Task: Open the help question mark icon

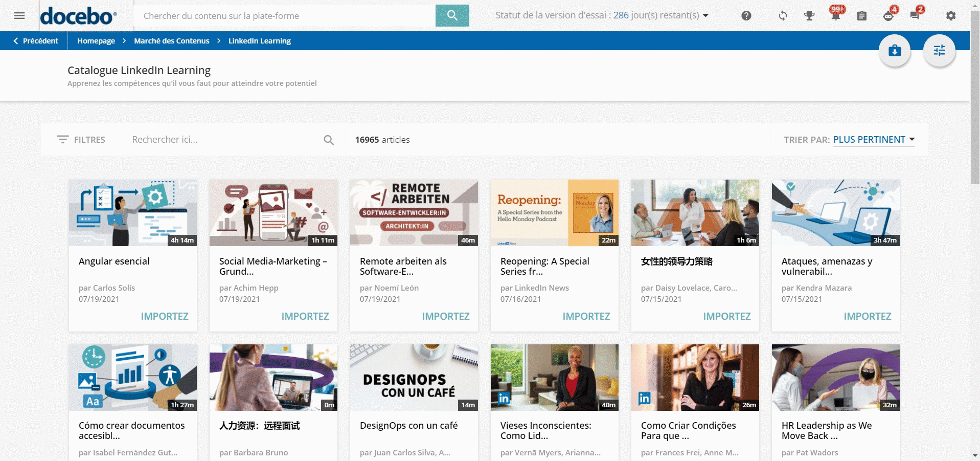Action: coord(746,16)
